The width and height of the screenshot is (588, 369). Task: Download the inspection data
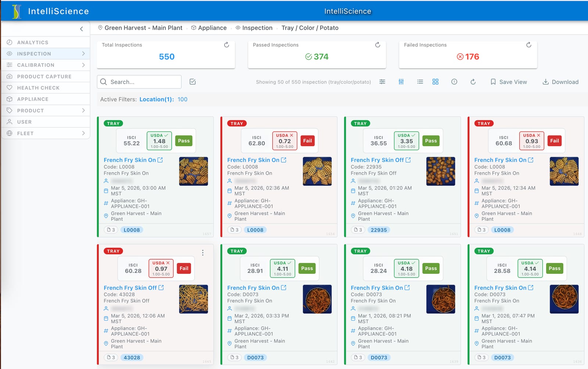(560, 82)
